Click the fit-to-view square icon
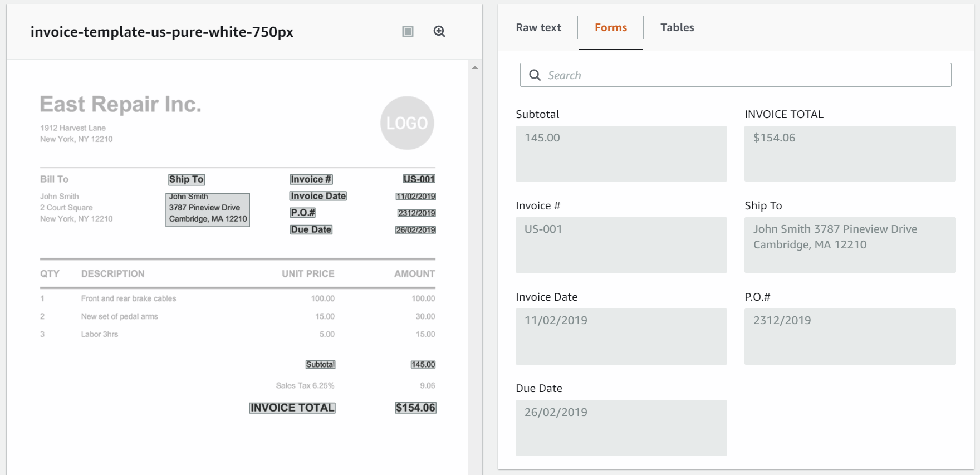The width and height of the screenshot is (980, 475). (x=408, y=32)
